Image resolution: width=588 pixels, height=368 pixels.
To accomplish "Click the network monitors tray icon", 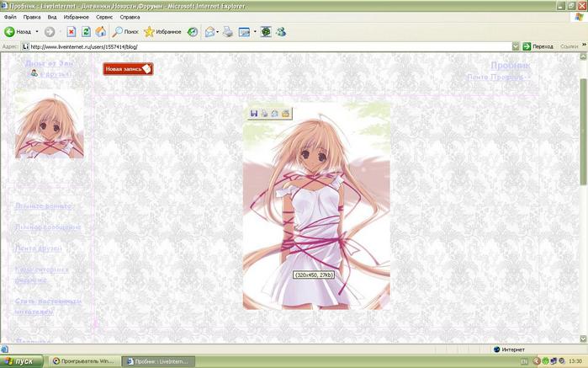I will (554, 361).
